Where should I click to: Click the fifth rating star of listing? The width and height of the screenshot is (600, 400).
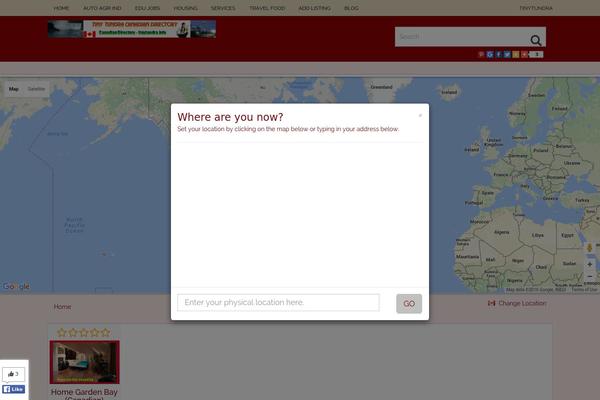pos(106,332)
